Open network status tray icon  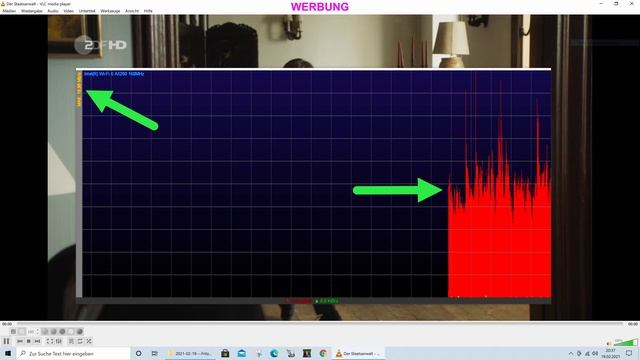click(x=587, y=353)
